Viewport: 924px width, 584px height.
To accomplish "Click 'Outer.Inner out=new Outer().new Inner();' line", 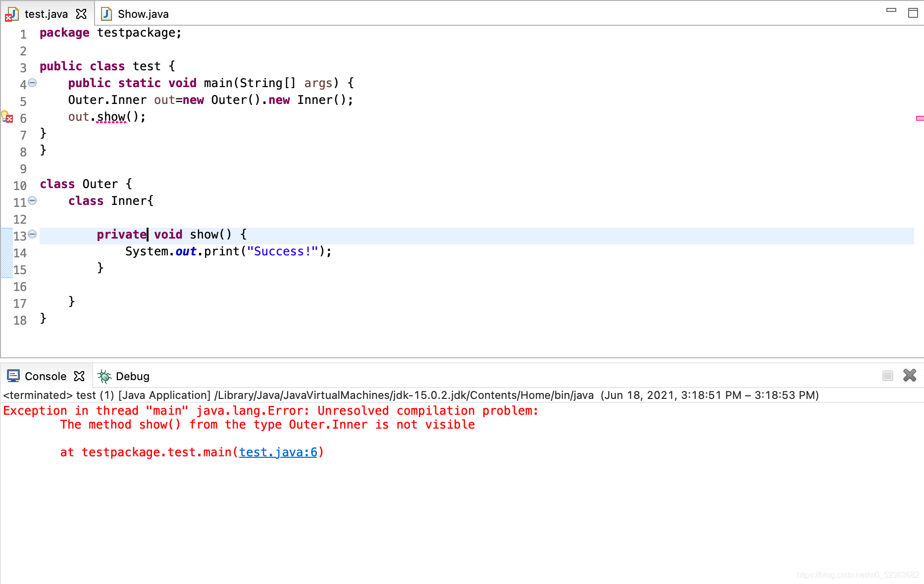I will tap(211, 100).
